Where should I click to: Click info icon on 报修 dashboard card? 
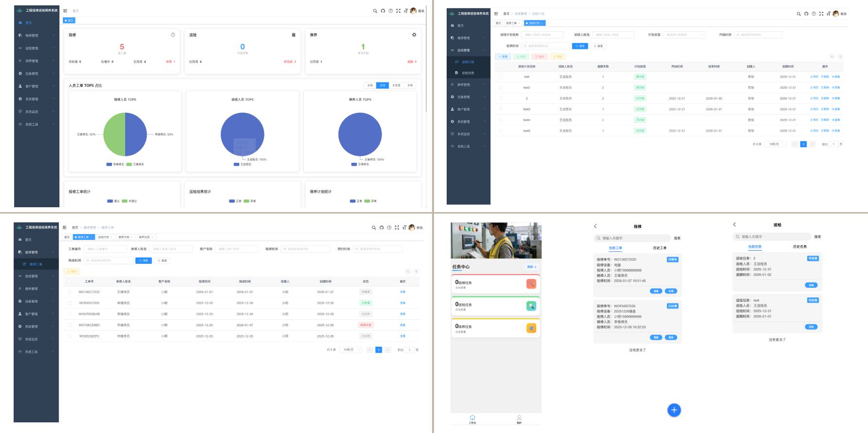(173, 35)
